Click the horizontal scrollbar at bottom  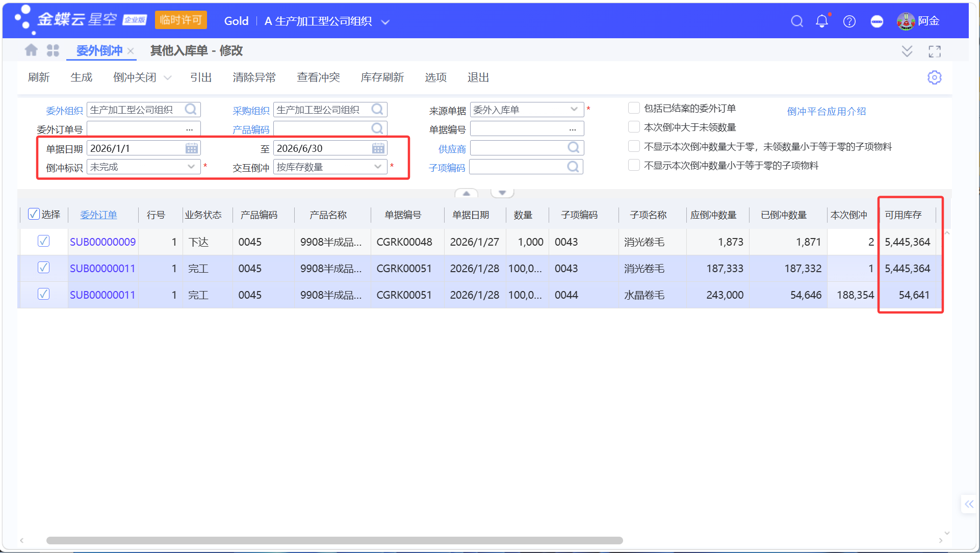coord(334,540)
